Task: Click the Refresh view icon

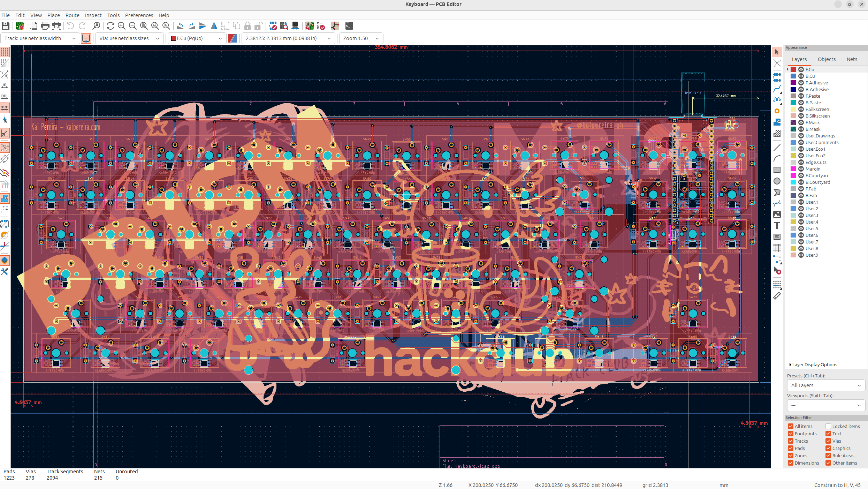Action: (111, 26)
